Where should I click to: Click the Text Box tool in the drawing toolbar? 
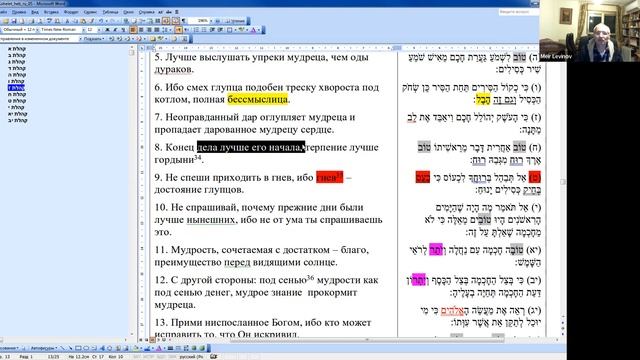click(x=94, y=348)
